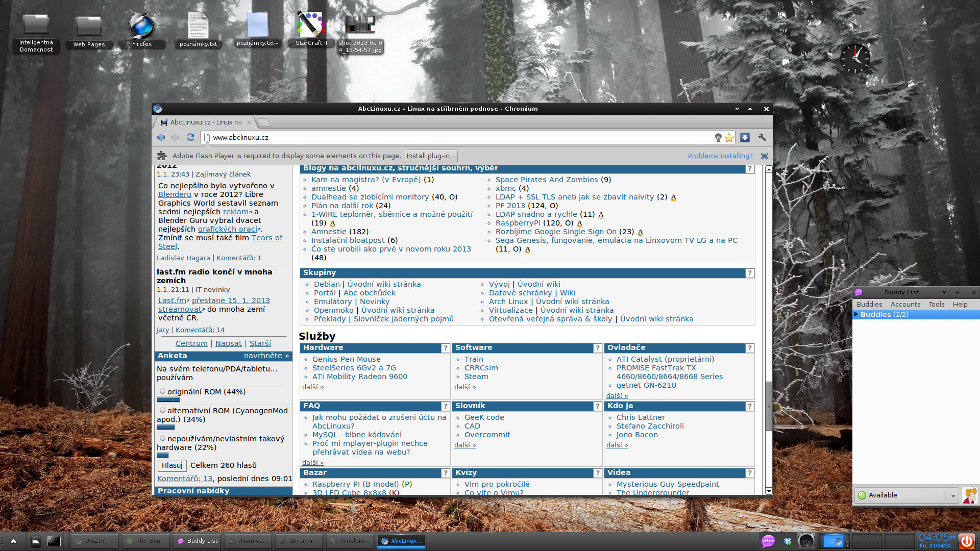Click the Chromium titlebar down-arrow menu
Viewport: 980px width, 551px height.
coord(737,109)
